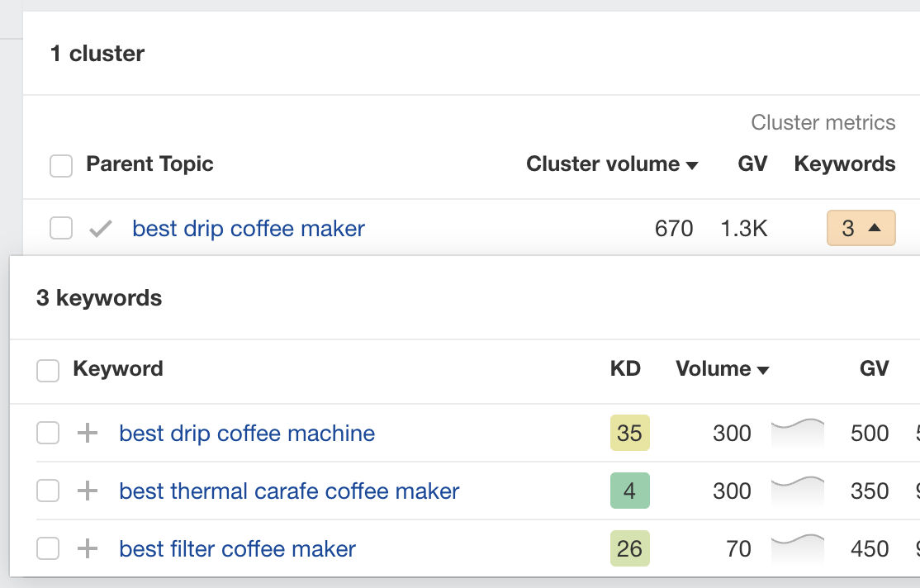The width and height of the screenshot is (920, 588).
Task: Open the "best filter coffee maker" keyword link
Action: pyautogui.click(x=237, y=548)
